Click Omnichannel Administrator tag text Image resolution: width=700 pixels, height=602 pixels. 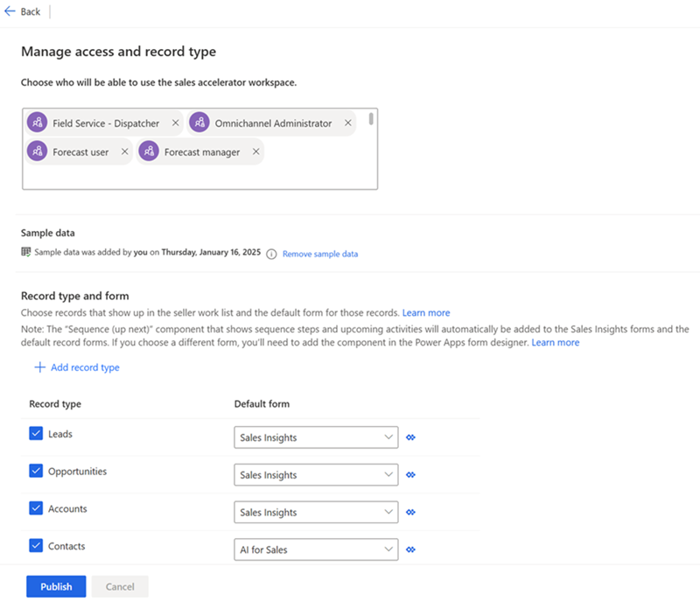click(x=273, y=123)
